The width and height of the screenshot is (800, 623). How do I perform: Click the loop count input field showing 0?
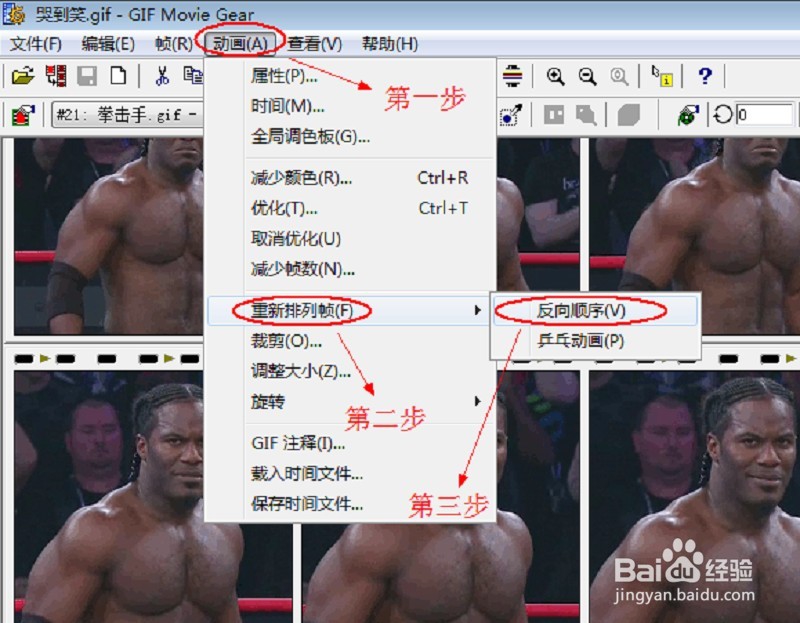tap(764, 114)
